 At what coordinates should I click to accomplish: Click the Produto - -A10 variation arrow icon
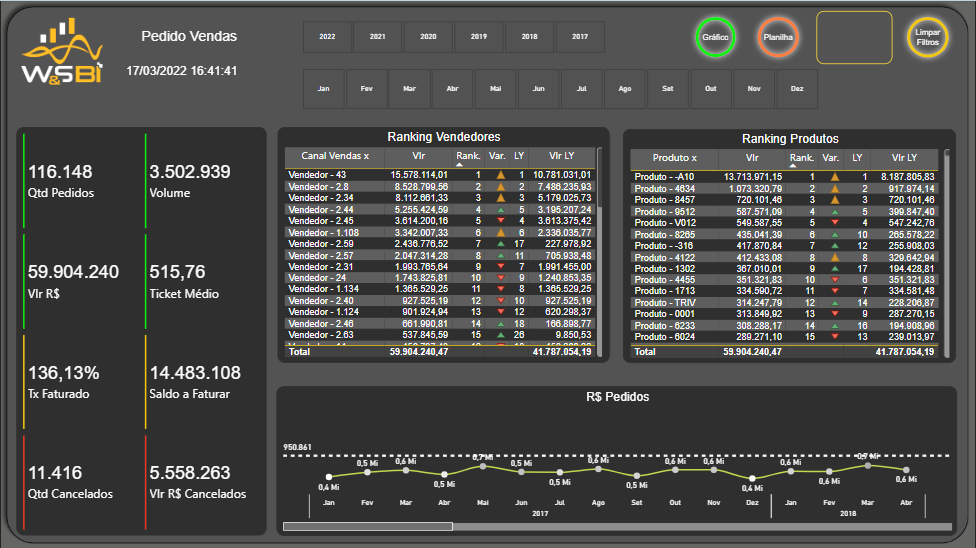pos(835,177)
